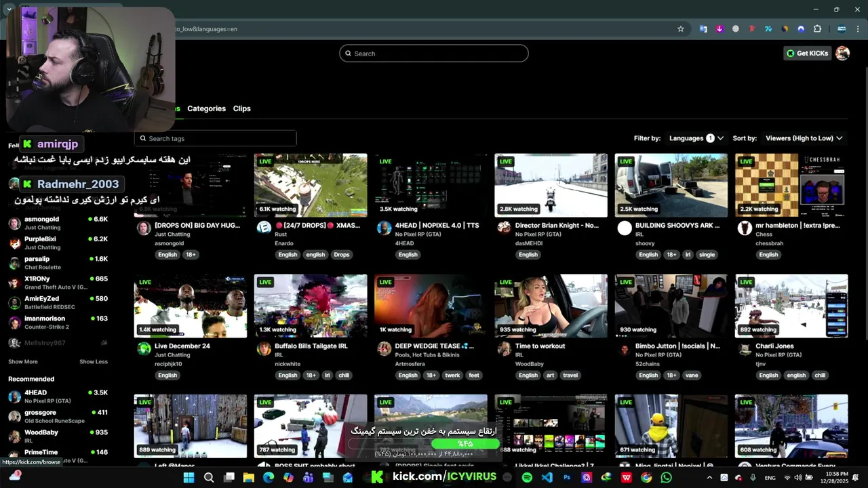This screenshot has height=488, width=868.
Task: Click twerk tag under Artmosfera stream
Action: pyautogui.click(x=452, y=375)
